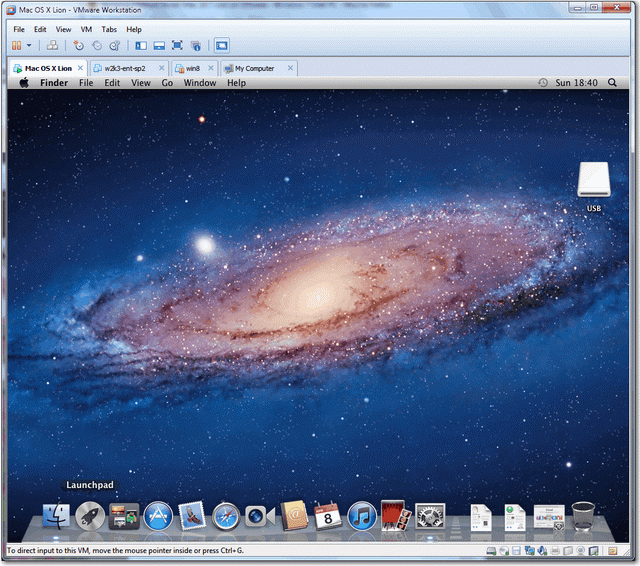Open the Apple menu
Image resolution: width=640 pixels, height=566 pixels.
[x=24, y=83]
